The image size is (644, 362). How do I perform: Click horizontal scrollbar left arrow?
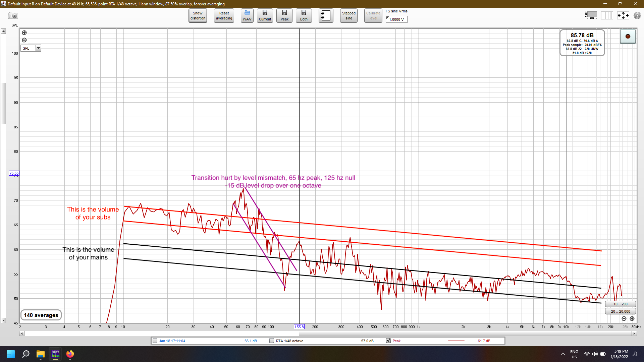coord(22,334)
